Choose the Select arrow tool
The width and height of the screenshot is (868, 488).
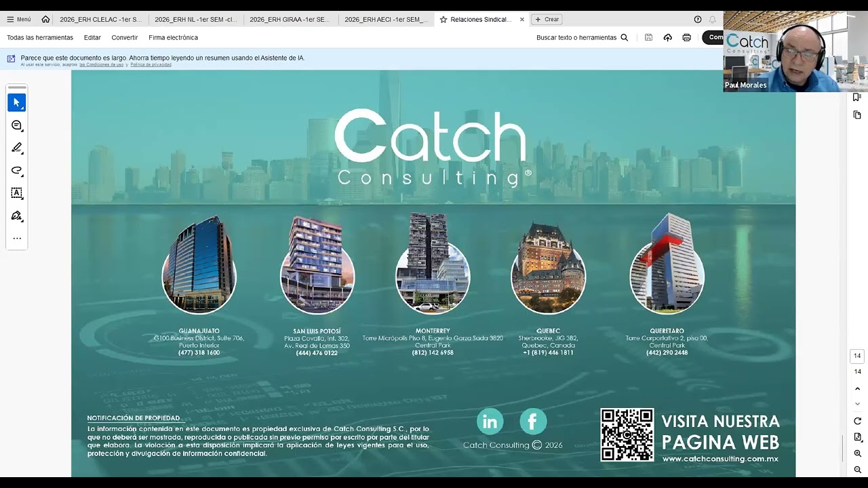(17, 103)
